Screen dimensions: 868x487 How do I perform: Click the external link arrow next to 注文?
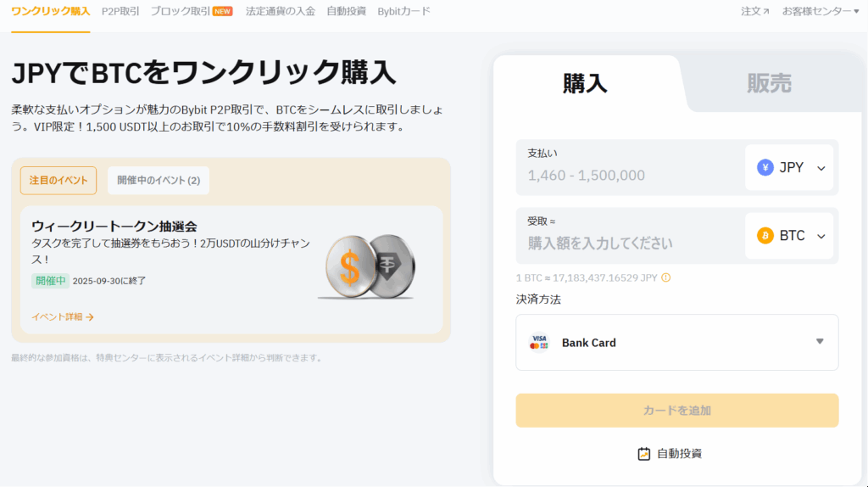(766, 12)
